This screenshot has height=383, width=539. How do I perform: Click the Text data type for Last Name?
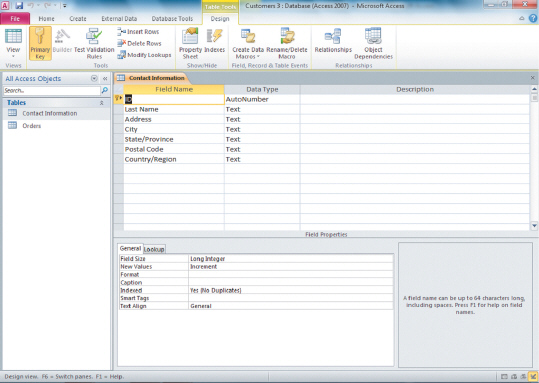pyautogui.click(x=262, y=109)
